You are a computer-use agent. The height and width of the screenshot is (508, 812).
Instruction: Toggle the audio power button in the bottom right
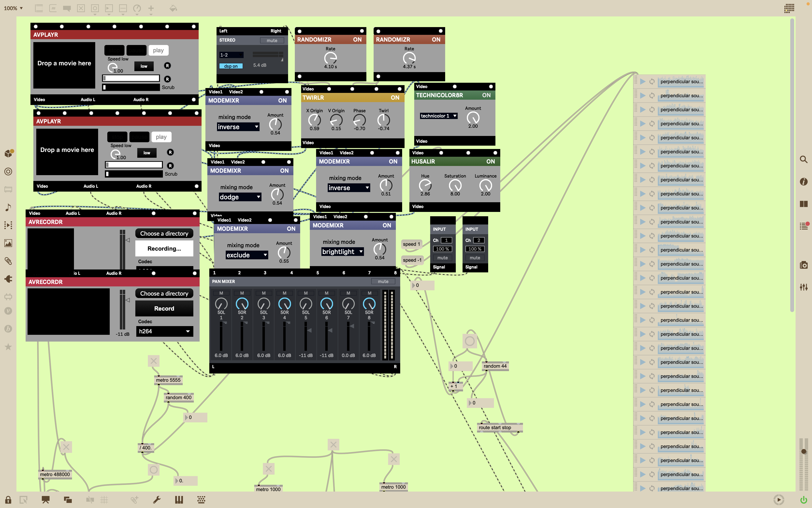pyautogui.click(x=804, y=500)
